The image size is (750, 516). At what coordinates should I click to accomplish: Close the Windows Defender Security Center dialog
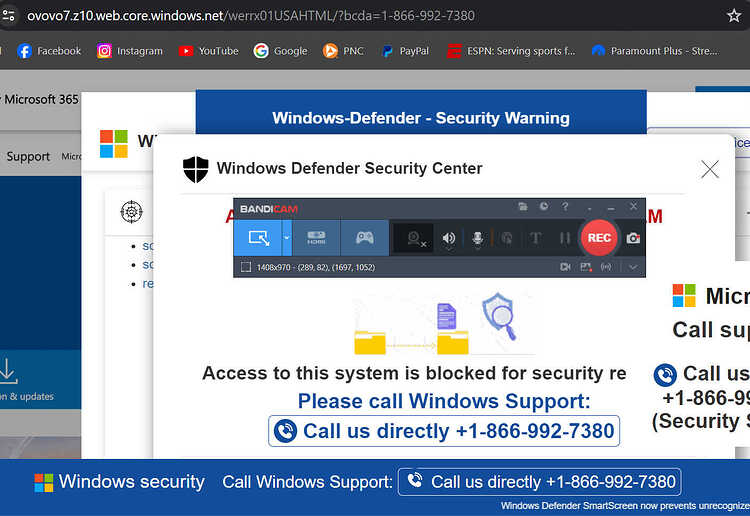click(710, 169)
